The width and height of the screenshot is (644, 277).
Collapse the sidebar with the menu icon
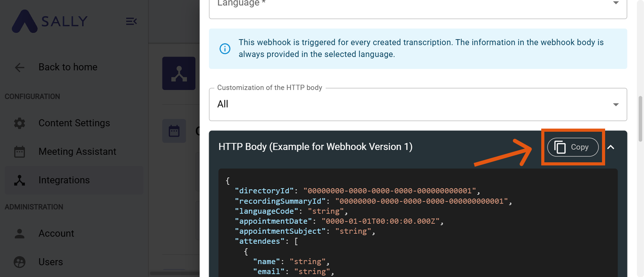pyautogui.click(x=131, y=22)
